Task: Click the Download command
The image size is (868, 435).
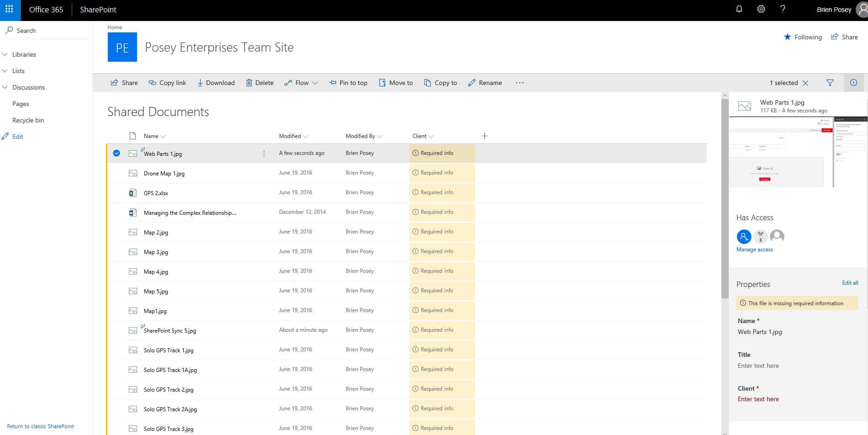Action: tap(216, 83)
